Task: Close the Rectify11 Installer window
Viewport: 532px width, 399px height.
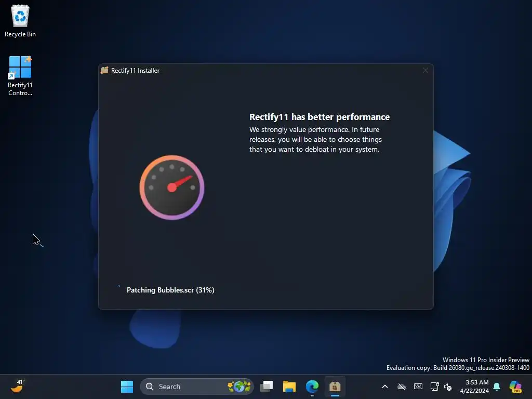Action: (x=425, y=70)
